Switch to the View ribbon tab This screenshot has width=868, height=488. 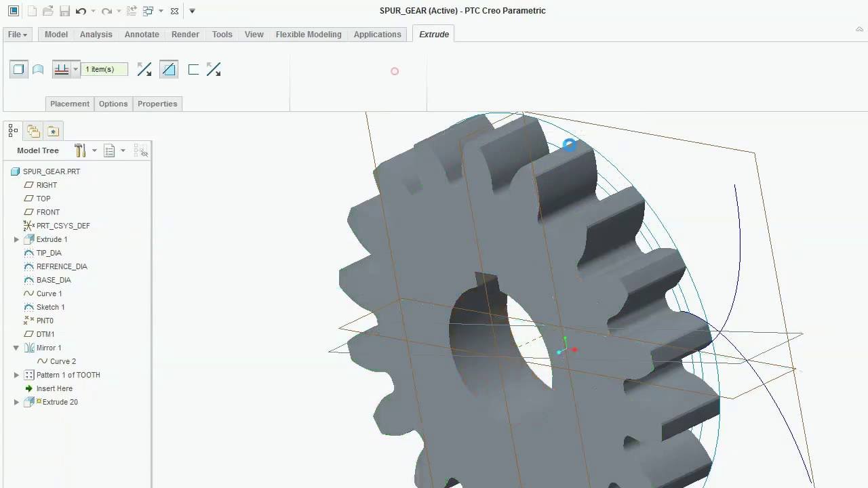pyautogui.click(x=254, y=35)
